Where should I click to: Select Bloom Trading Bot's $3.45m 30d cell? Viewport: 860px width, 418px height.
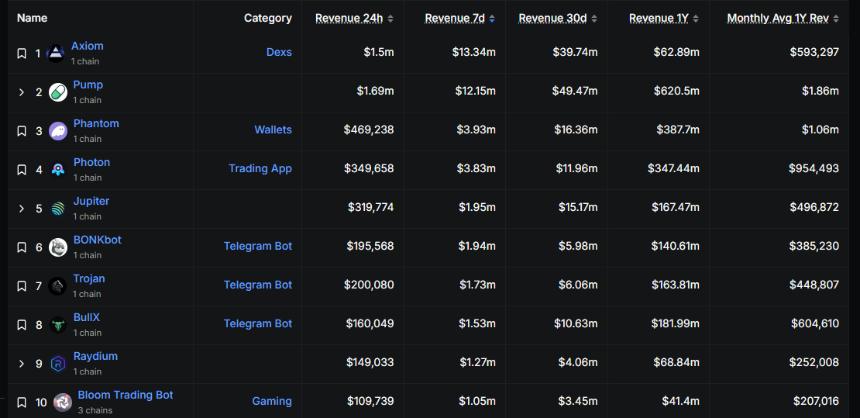578,402
